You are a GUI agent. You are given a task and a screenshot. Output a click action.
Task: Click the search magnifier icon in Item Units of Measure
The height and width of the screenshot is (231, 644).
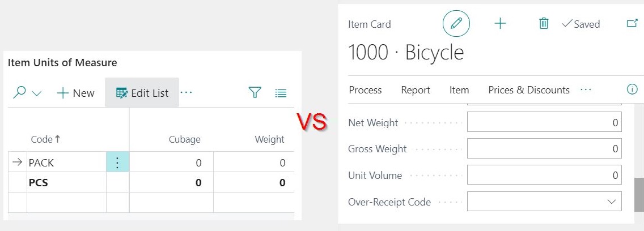tap(19, 93)
